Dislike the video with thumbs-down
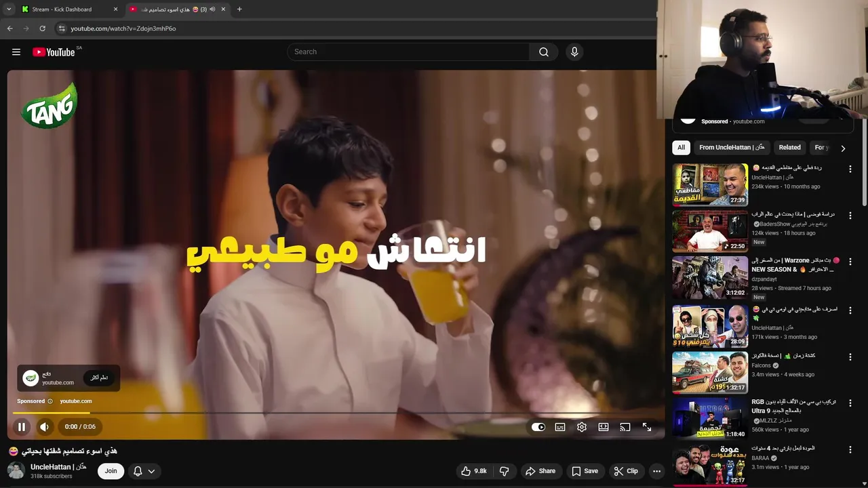The width and height of the screenshot is (868, 488). [x=504, y=471]
